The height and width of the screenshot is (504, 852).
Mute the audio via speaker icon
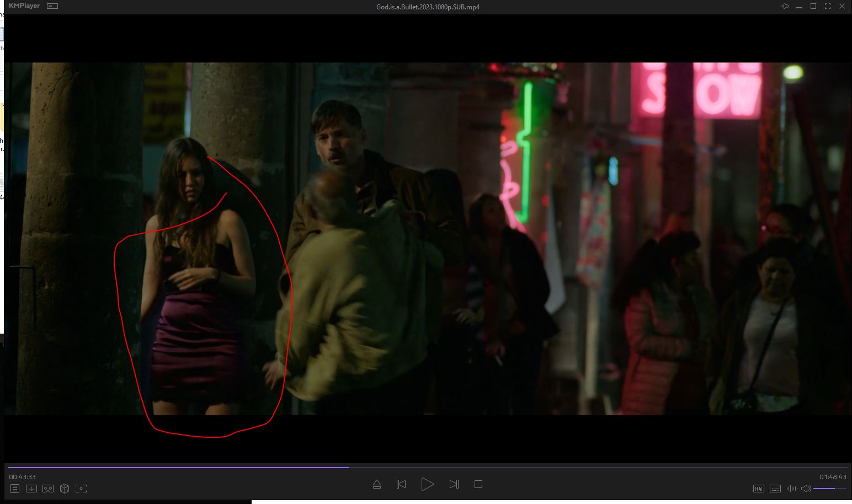click(x=806, y=489)
